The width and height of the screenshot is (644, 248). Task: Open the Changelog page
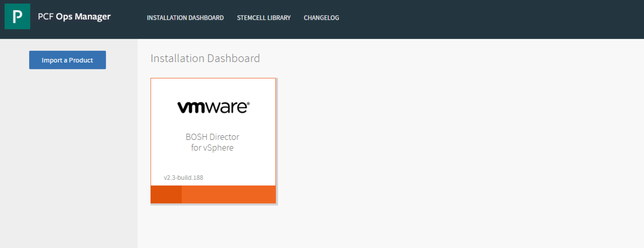pyautogui.click(x=321, y=18)
